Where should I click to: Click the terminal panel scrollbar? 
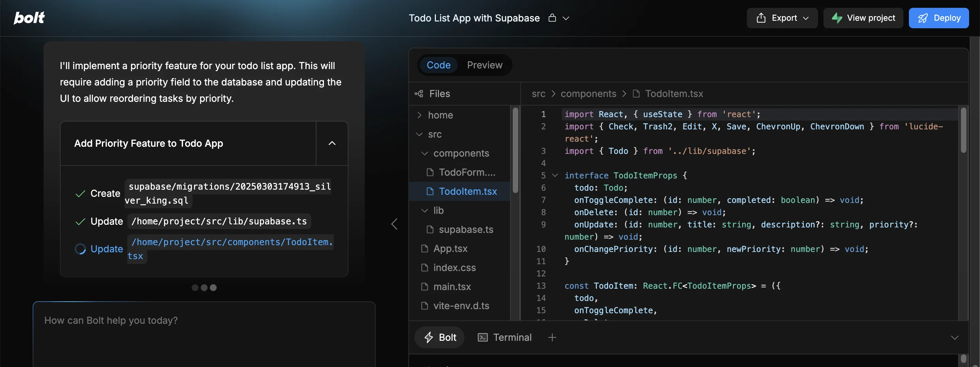coord(963,359)
